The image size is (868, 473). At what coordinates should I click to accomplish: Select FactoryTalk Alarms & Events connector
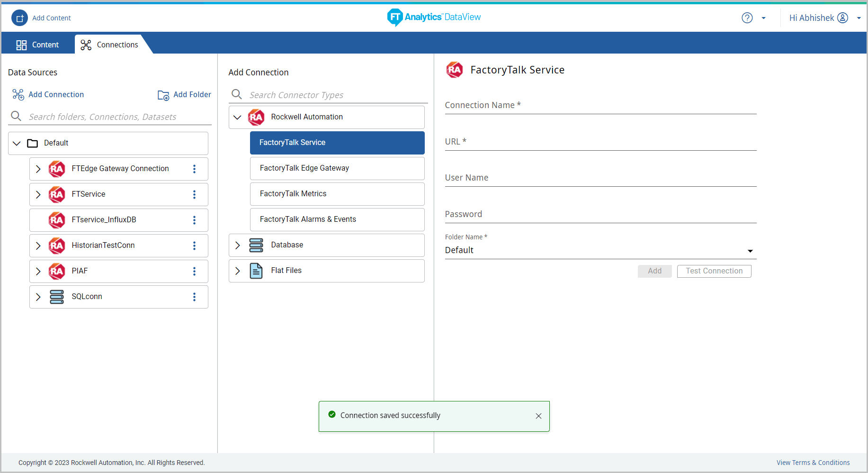coord(337,219)
